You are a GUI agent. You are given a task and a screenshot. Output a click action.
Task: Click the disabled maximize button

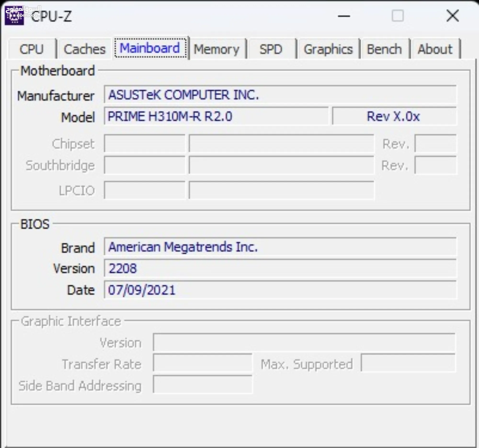point(398,16)
